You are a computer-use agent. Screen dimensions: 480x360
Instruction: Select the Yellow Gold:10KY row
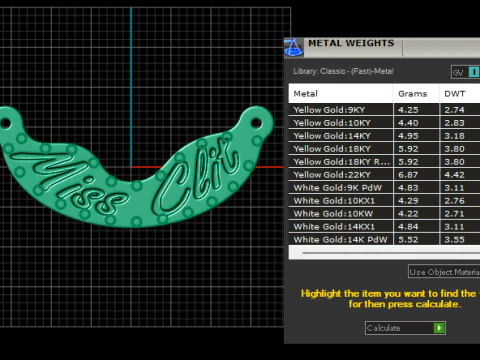(384, 123)
